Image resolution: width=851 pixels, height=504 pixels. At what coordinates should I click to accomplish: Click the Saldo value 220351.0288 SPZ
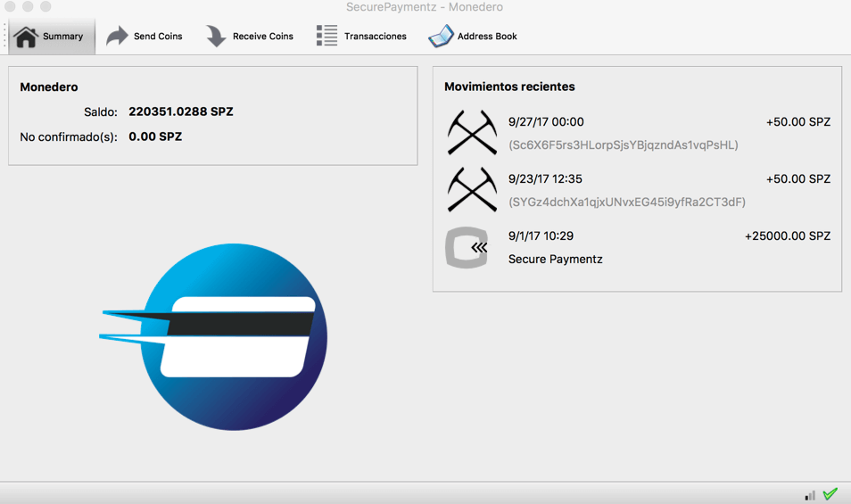click(x=181, y=112)
